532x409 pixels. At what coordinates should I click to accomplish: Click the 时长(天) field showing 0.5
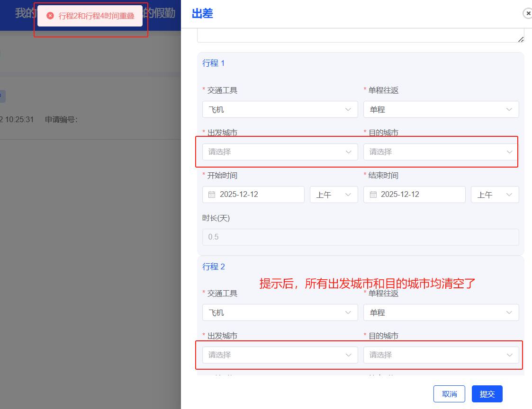point(360,237)
